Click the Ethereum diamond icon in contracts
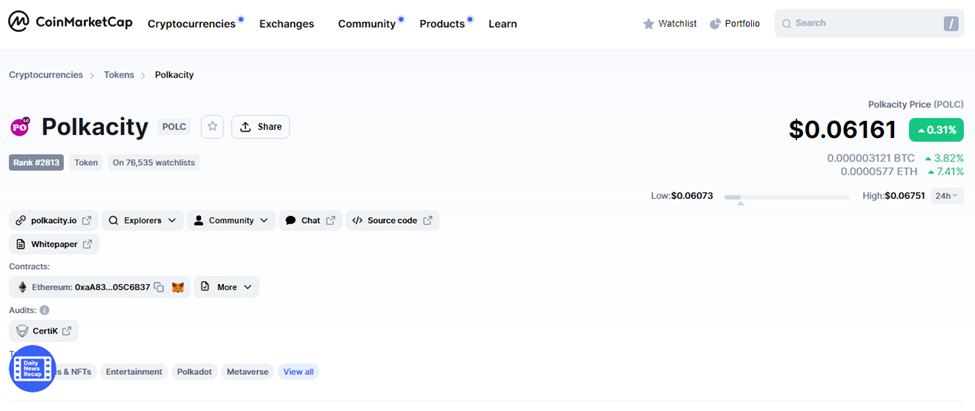 (x=22, y=287)
